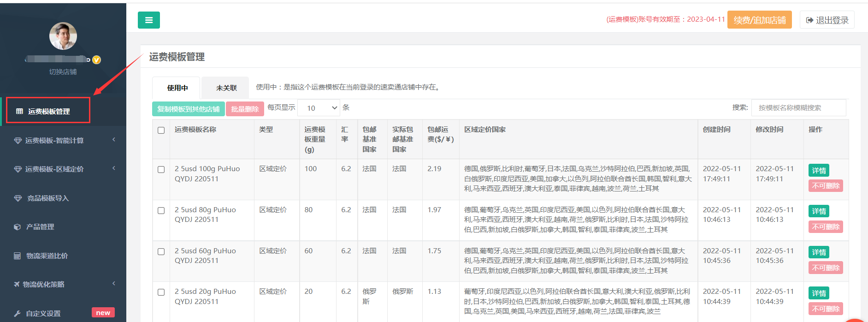868x322 pixels.
Task: Click 不可删除 in the 20g template row
Action: [826, 309]
